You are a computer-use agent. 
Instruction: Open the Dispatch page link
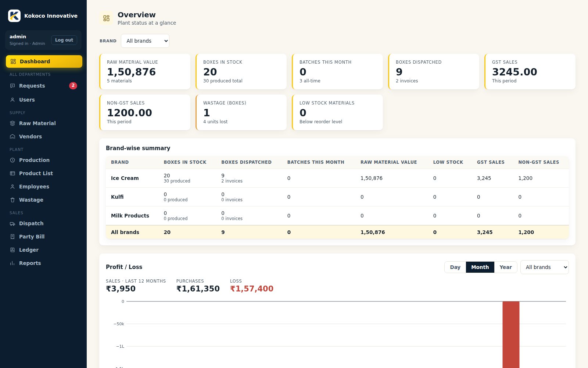tap(44, 223)
